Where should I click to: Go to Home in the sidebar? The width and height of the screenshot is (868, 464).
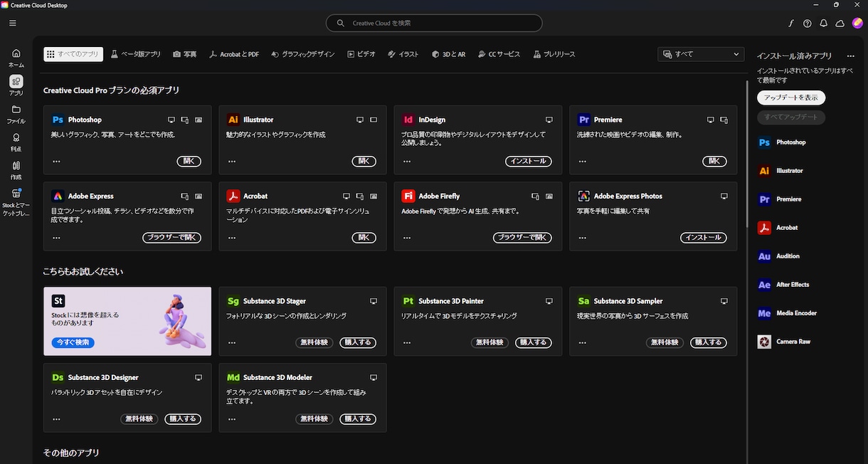[x=16, y=58]
